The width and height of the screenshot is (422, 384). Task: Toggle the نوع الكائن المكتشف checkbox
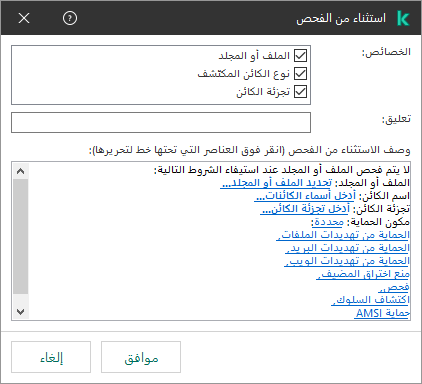[300, 74]
